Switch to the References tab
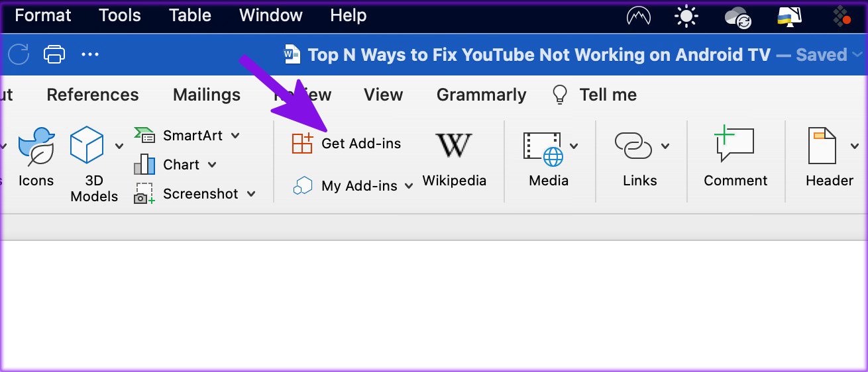The height and width of the screenshot is (372, 868). (x=93, y=95)
